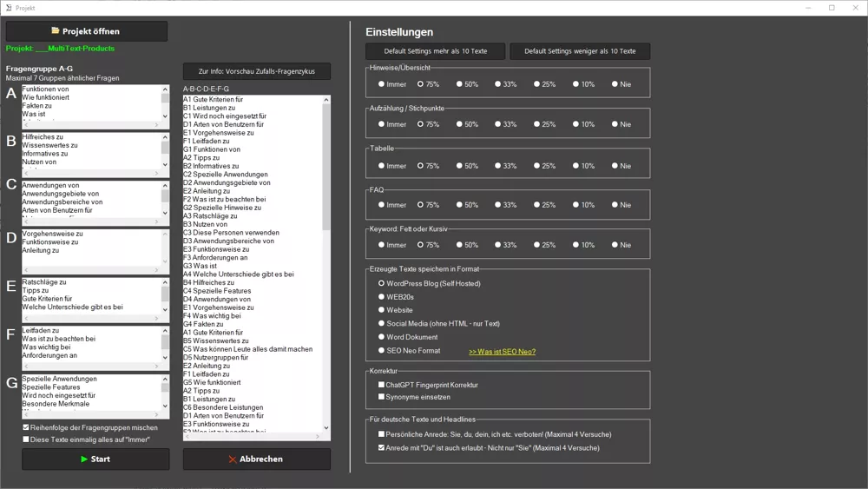This screenshot has width=868, height=489.
Task: Click scroll-down arrow of group G list
Action: pos(165,406)
